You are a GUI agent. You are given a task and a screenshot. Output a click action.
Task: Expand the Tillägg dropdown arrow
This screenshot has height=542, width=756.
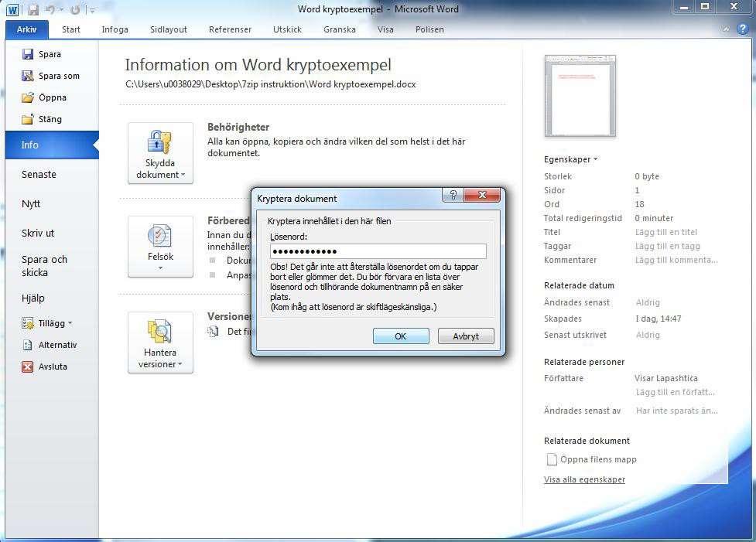point(70,322)
